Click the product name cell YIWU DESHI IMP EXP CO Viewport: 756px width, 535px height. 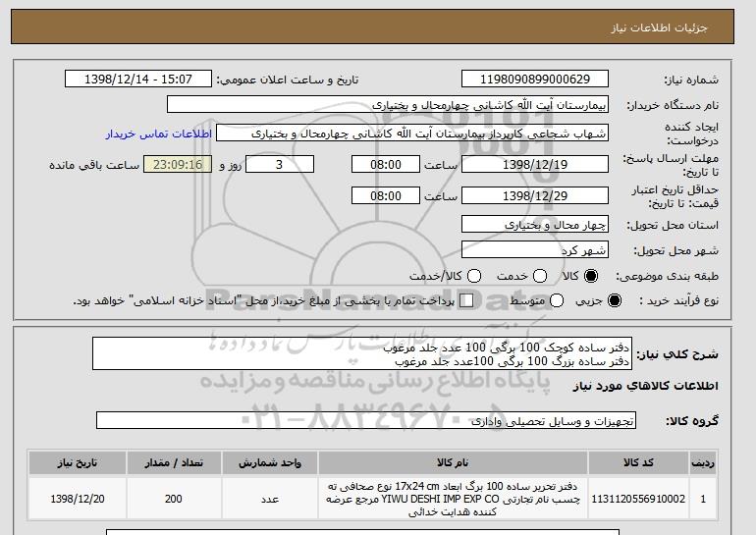pos(453,499)
